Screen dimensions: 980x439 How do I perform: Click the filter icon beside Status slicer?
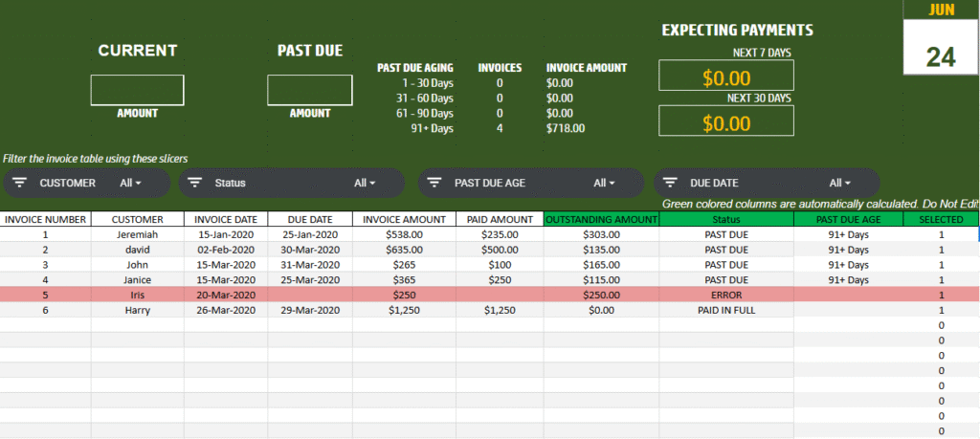[x=195, y=183]
